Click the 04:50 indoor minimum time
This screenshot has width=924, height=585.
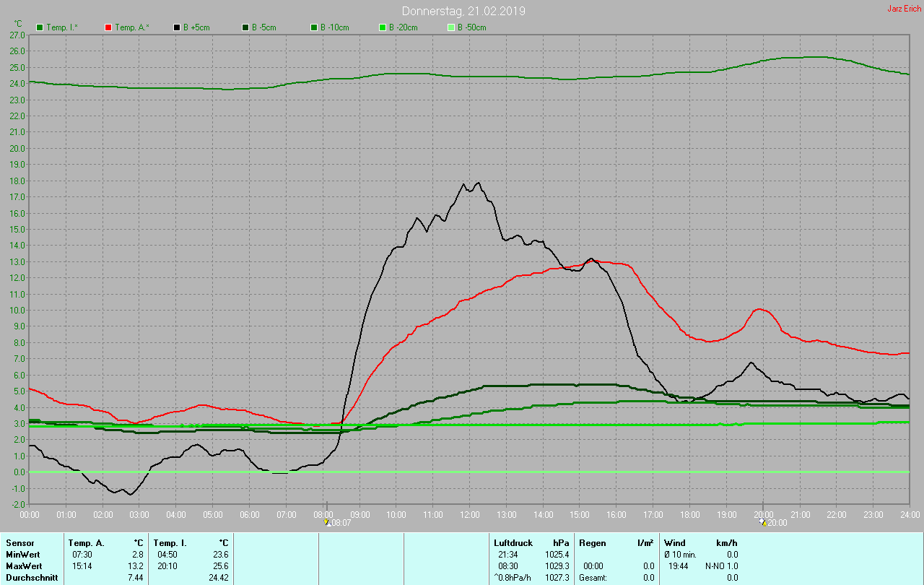[167, 554]
